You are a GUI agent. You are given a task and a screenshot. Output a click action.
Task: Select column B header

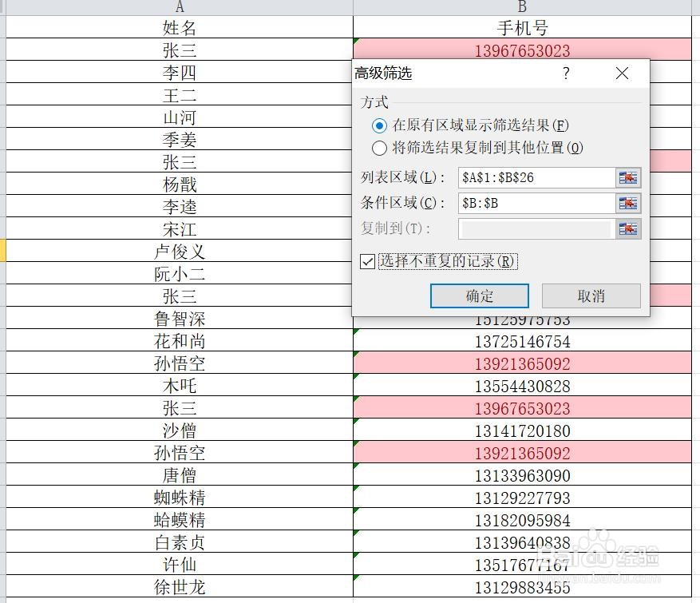[x=522, y=7]
